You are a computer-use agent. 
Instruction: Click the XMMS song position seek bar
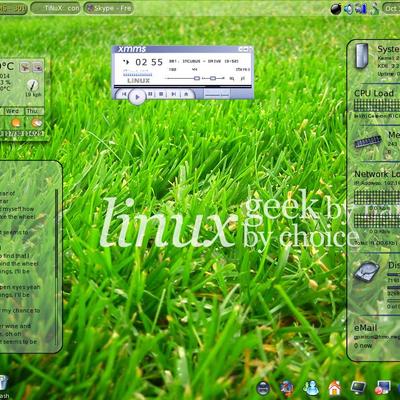[183, 86]
